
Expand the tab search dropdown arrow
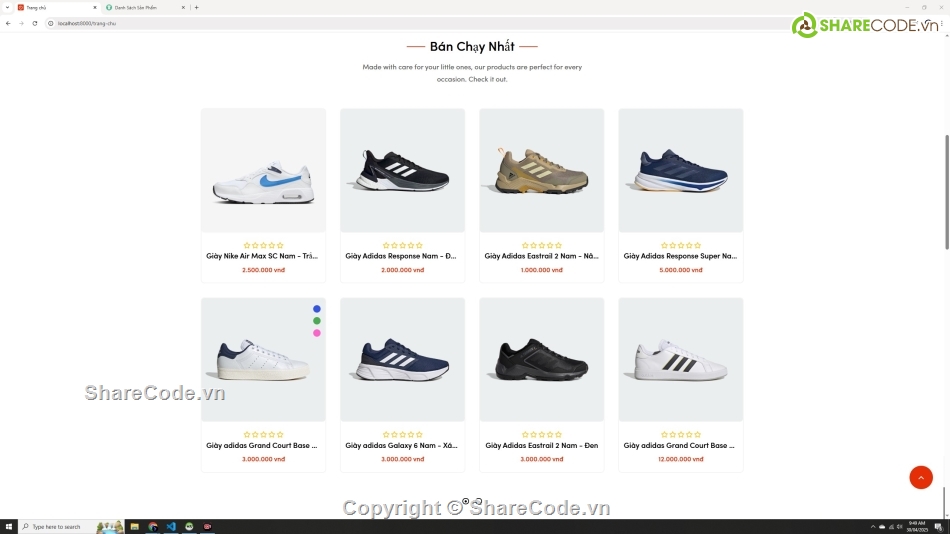click(x=7, y=7)
